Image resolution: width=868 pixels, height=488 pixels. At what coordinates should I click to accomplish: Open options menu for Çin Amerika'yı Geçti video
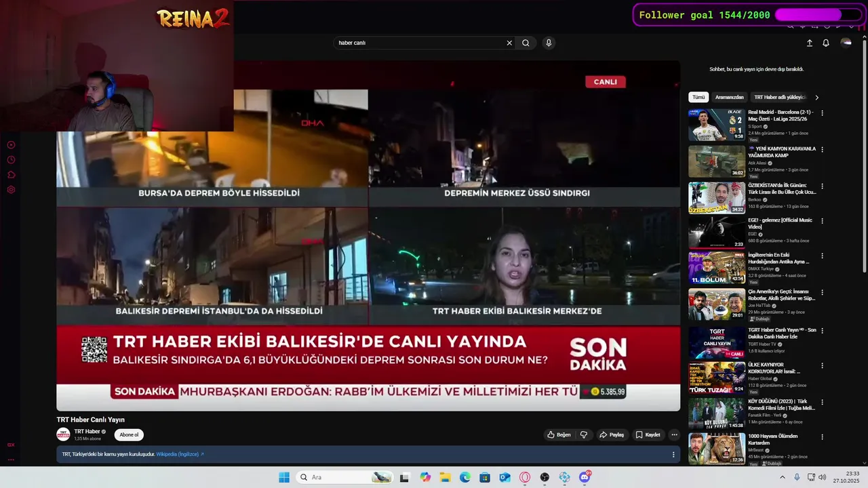[x=823, y=292]
